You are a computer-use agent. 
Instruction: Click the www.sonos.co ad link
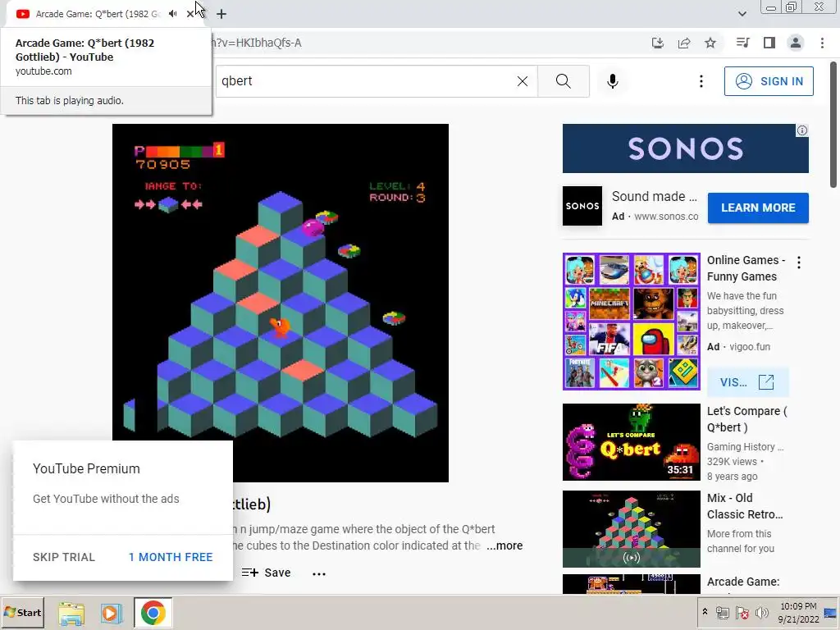(x=666, y=217)
